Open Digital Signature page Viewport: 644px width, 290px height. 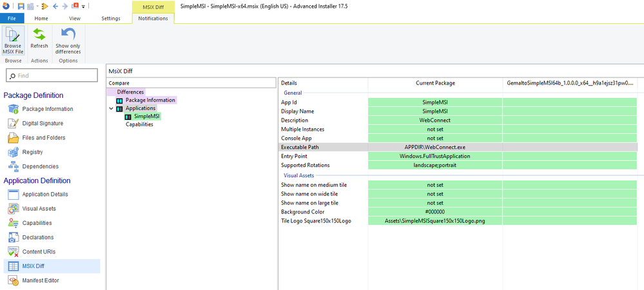point(43,123)
